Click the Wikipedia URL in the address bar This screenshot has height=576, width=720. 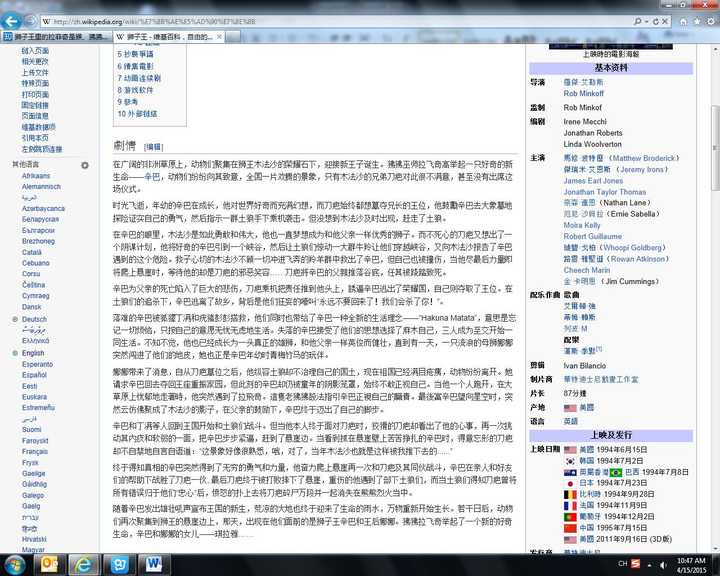point(155,21)
